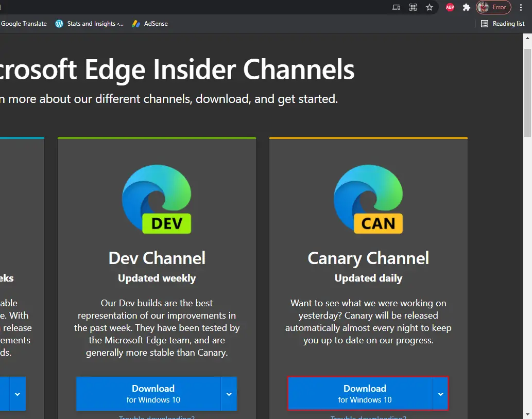The width and height of the screenshot is (532, 419).
Task: Expand Dev Channel download platform options
Action: (x=229, y=394)
